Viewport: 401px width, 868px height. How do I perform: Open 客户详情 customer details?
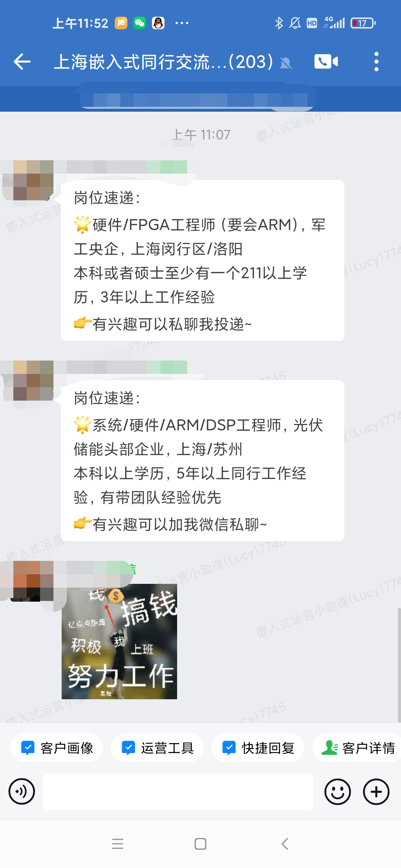pyautogui.click(x=357, y=748)
